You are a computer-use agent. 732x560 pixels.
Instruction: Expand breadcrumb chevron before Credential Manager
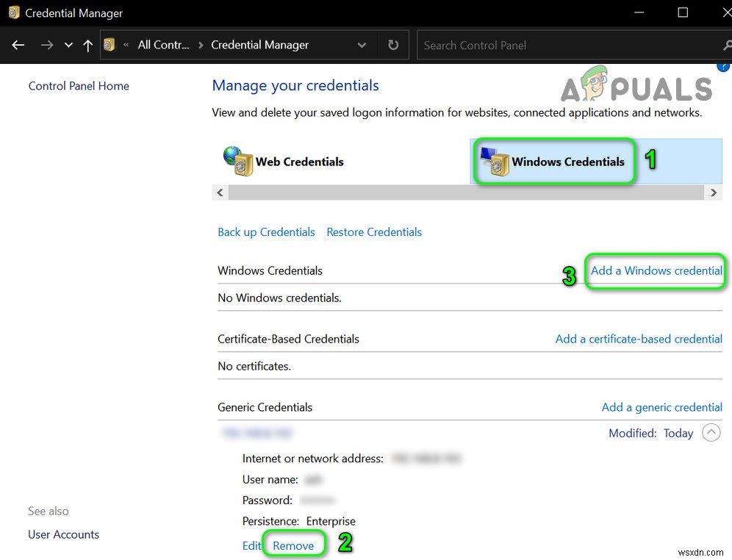(201, 46)
